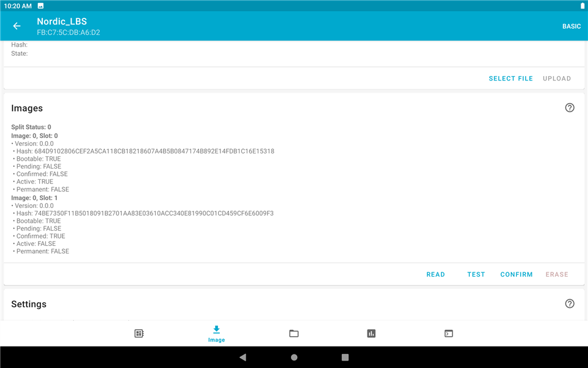Switch to BASIC mode

click(x=571, y=26)
